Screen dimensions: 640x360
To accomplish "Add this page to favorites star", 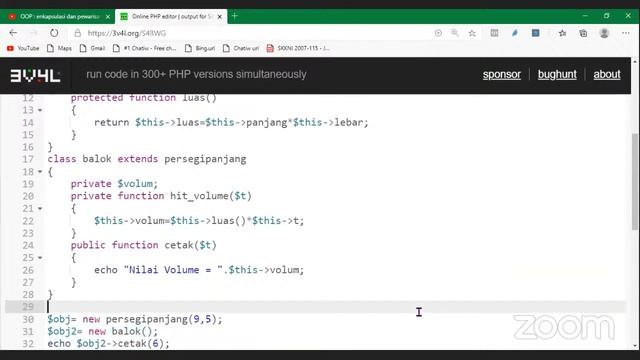I will pos(472,33).
